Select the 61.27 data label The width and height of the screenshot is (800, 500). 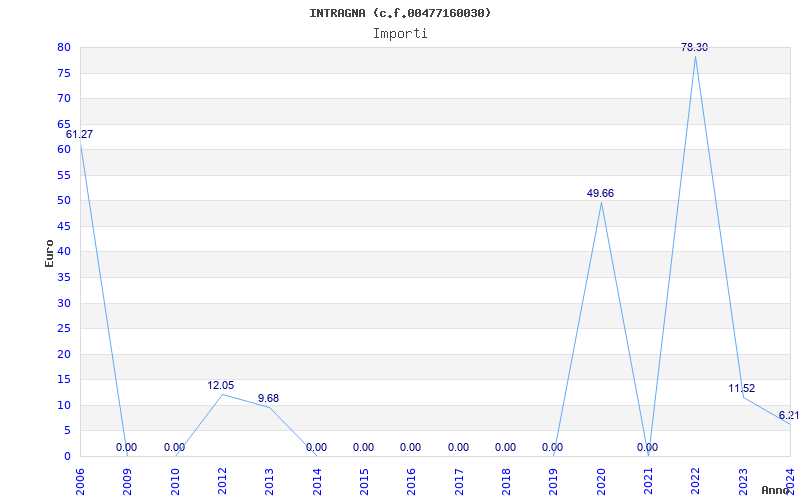tap(80, 135)
